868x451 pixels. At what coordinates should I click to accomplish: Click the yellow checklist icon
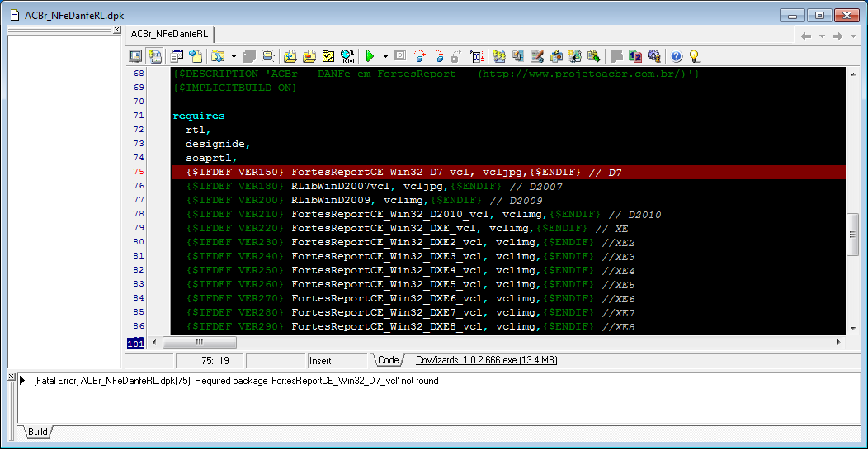pos(328,56)
